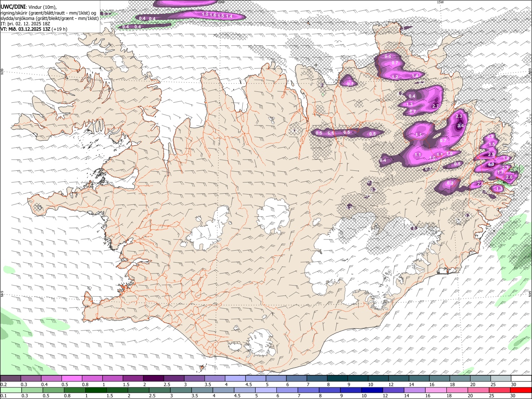Click the 4.3 snowfall value on the map

click(491, 165)
